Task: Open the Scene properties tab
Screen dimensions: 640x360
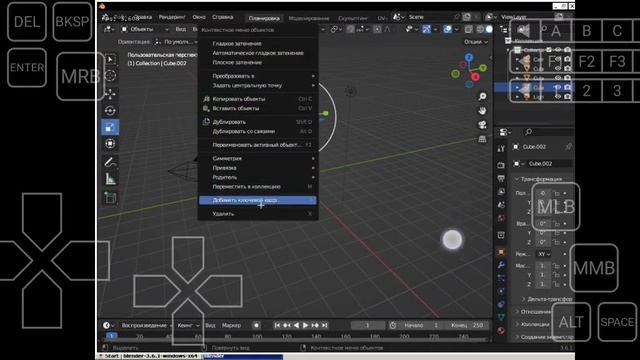Action: pos(501,205)
